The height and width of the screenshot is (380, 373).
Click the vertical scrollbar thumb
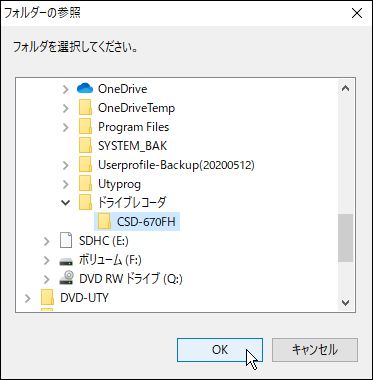click(x=346, y=238)
